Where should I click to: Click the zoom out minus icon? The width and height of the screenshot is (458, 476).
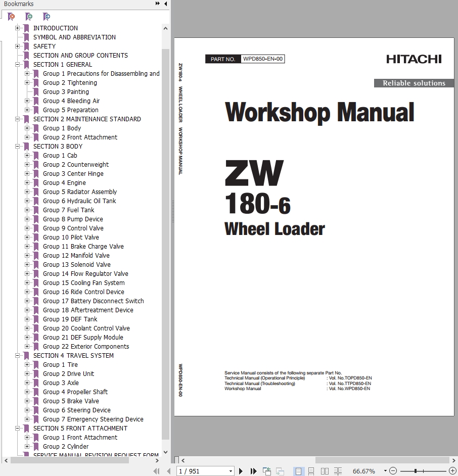(x=393, y=471)
